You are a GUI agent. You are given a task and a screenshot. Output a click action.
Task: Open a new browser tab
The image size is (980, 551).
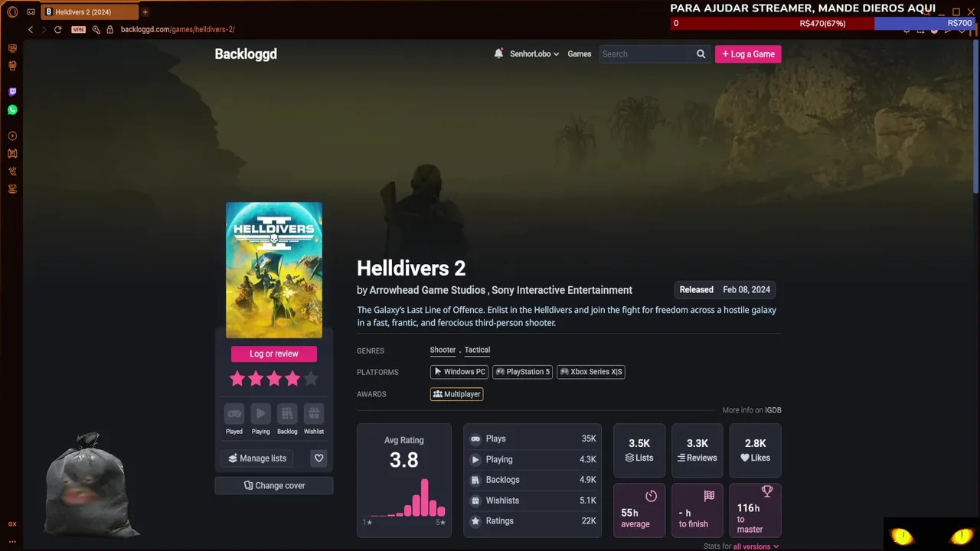tap(145, 12)
